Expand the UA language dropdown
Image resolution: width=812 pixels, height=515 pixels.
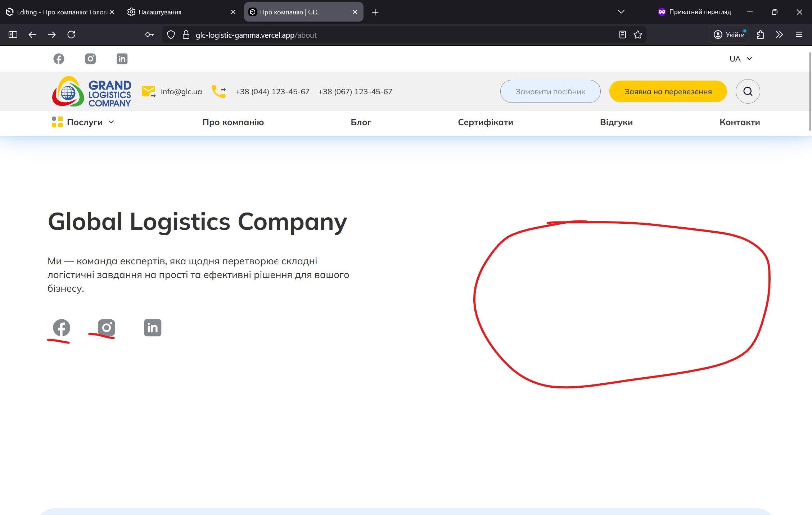click(x=740, y=59)
